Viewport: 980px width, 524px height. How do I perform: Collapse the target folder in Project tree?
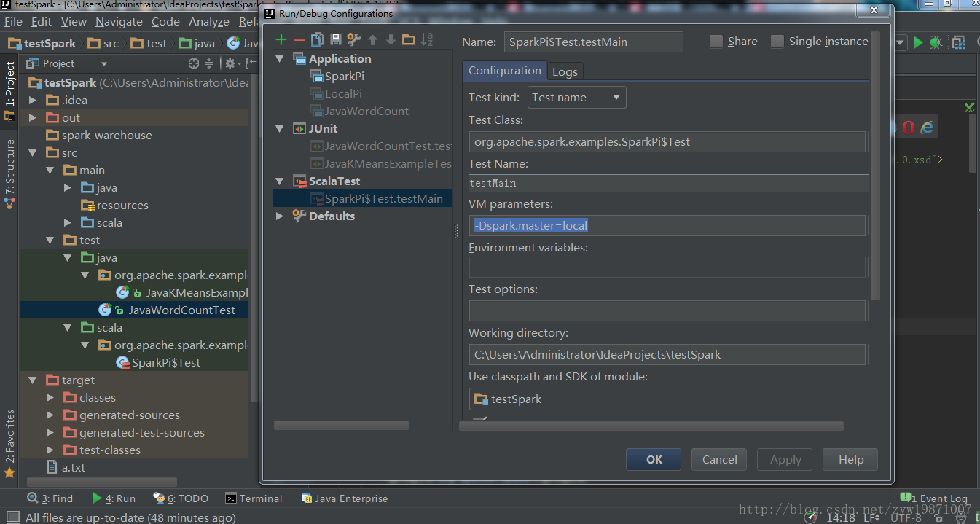pos(32,380)
